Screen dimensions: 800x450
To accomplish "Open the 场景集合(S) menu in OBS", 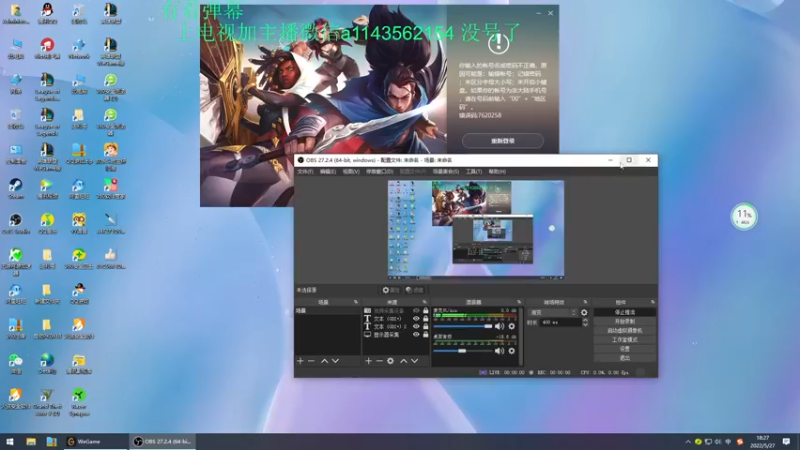I will pyautogui.click(x=445, y=171).
